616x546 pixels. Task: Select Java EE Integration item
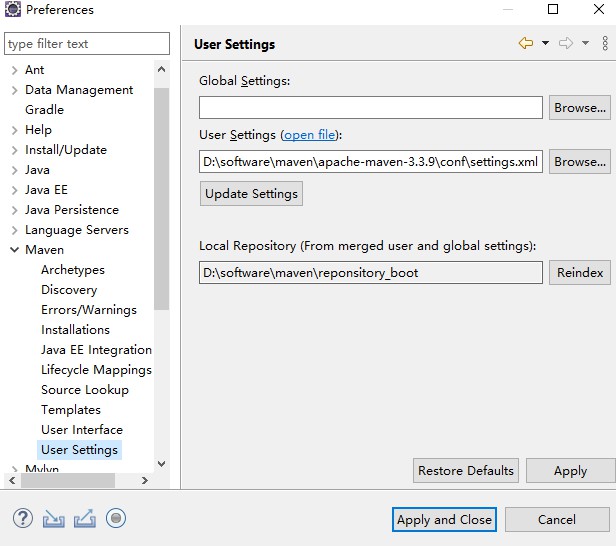point(96,350)
